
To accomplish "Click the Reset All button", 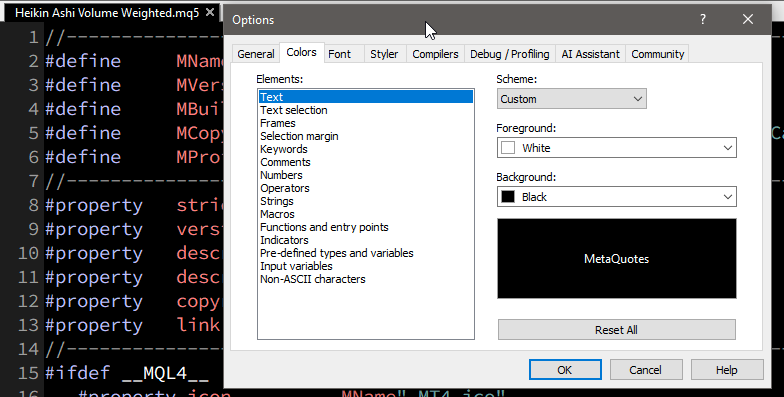I will (x=616, y=330).
